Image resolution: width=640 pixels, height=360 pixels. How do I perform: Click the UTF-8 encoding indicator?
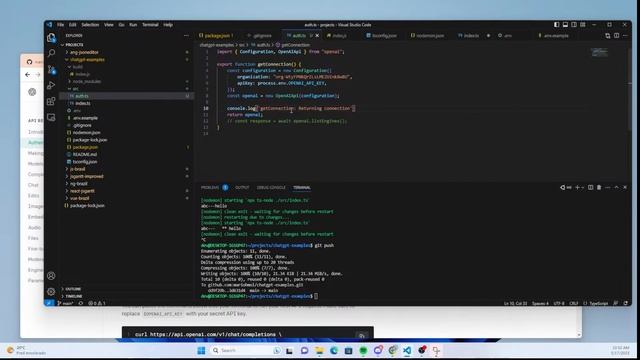point(559,303)
